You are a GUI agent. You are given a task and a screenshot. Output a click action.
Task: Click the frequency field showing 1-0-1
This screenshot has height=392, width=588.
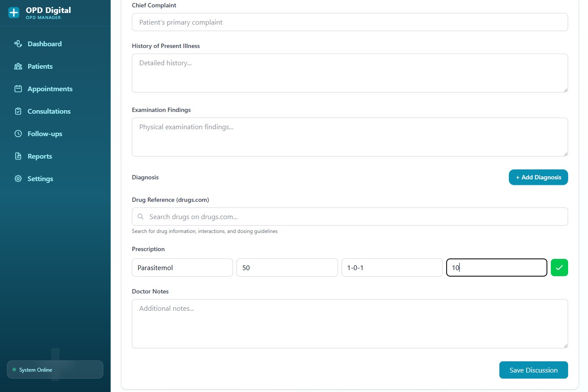click(392, 268)
